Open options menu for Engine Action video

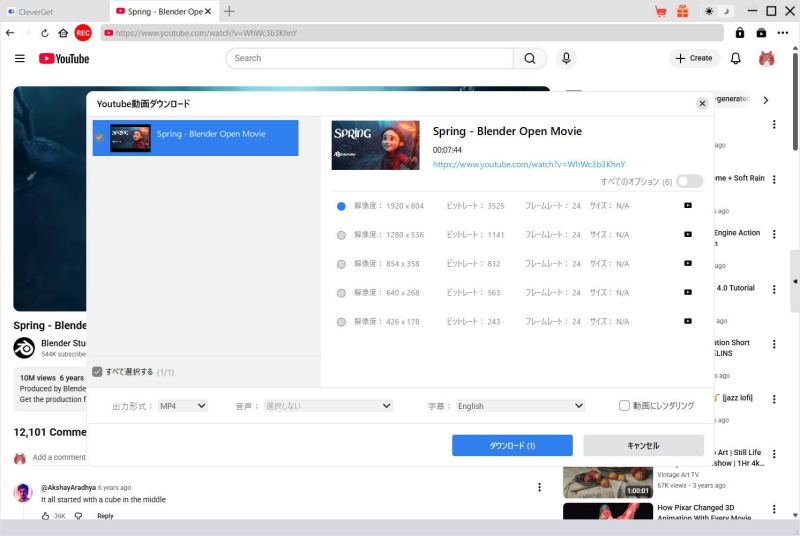pos(774,234)
